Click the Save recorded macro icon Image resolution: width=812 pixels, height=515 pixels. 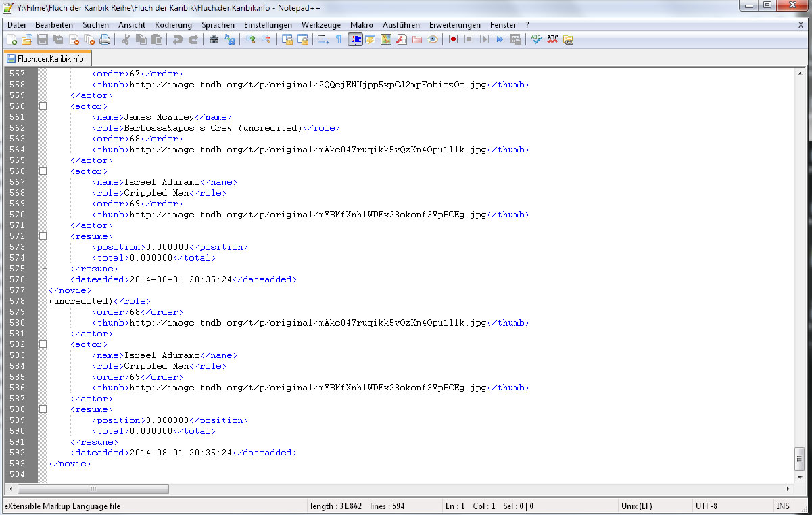(515, 40)
